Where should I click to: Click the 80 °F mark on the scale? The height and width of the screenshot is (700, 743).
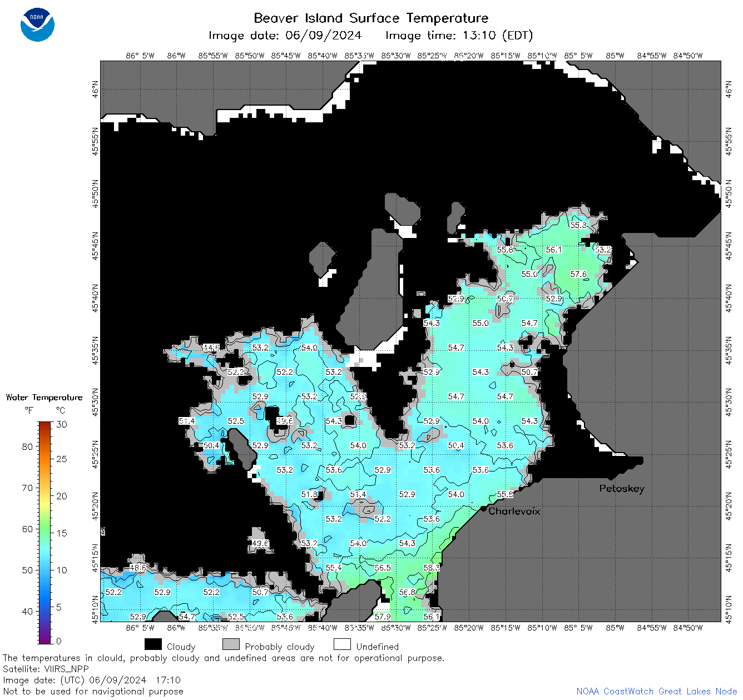point(27,446)
